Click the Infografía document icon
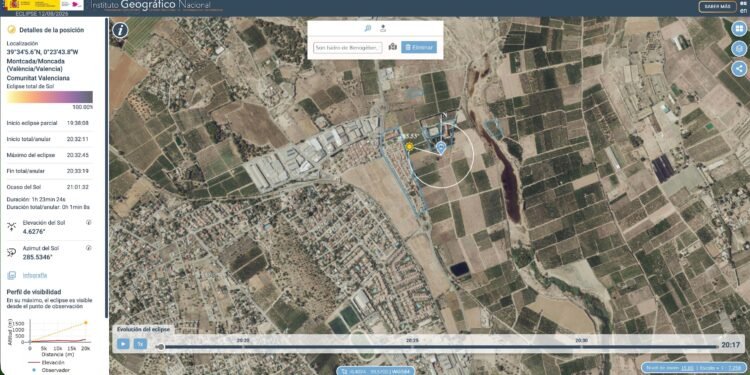 (12, 275)
